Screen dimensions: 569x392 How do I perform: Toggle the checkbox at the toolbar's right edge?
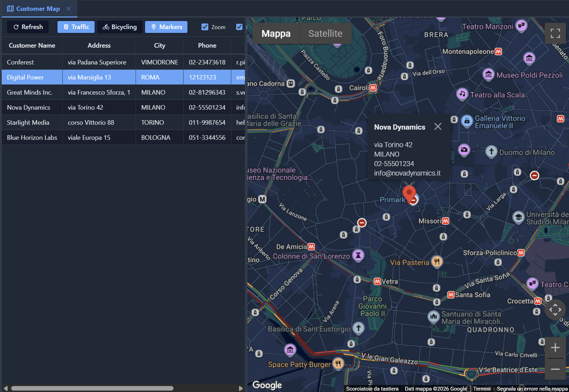(x=239, y=27)
